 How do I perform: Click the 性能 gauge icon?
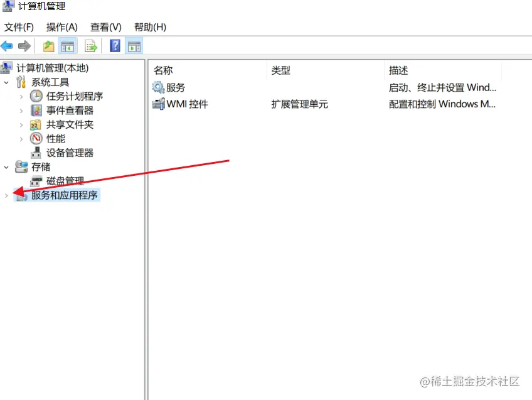(x=36, y=139)
